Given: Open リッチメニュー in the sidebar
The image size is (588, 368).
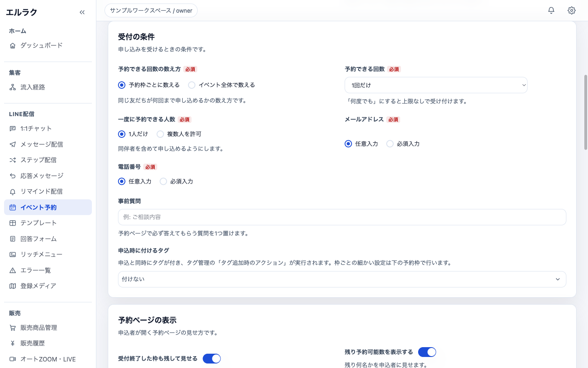Looking at the screenshot, I should (48, 255).
